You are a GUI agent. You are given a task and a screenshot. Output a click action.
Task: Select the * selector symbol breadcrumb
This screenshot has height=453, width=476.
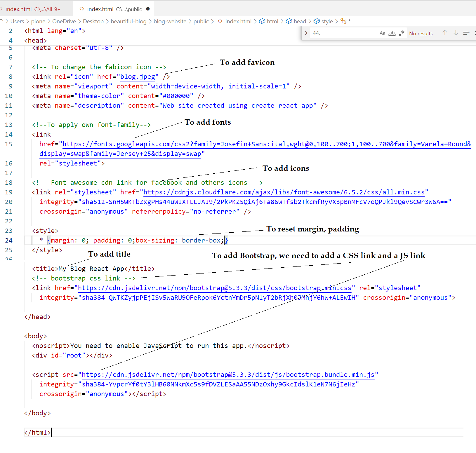[x=345, y=21]
